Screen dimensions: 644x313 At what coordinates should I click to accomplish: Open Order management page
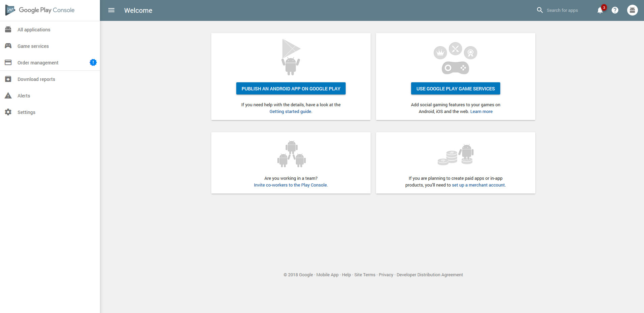(x=38, y=63)
